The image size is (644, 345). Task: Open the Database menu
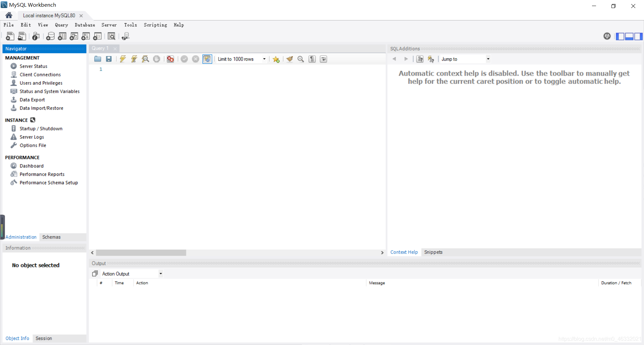(85, 25)
